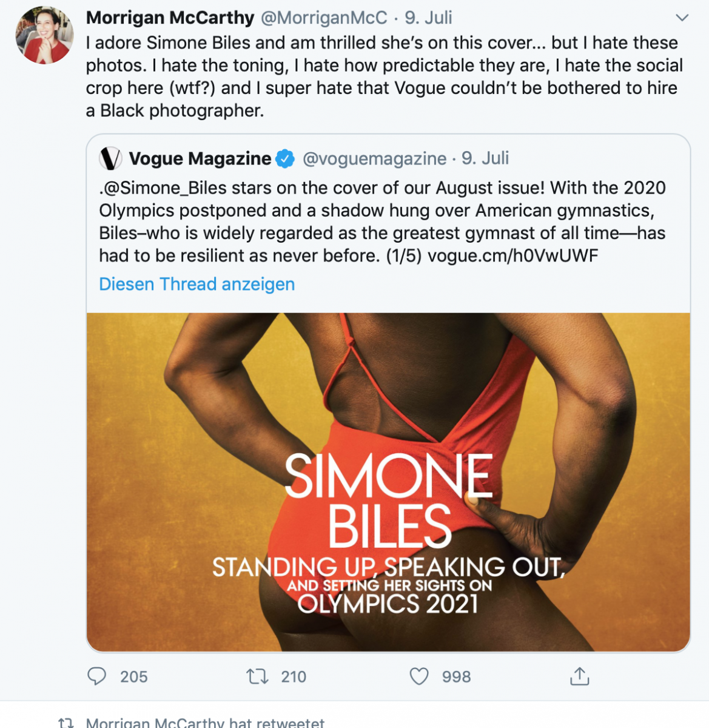
Task: Click Diesen Thread anzeigen link
Action: (197, 284)
